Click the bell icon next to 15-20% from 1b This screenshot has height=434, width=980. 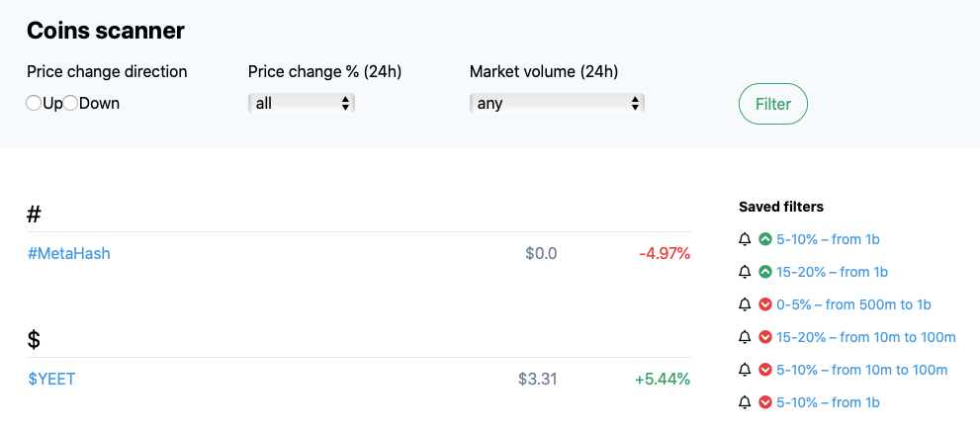745,272
